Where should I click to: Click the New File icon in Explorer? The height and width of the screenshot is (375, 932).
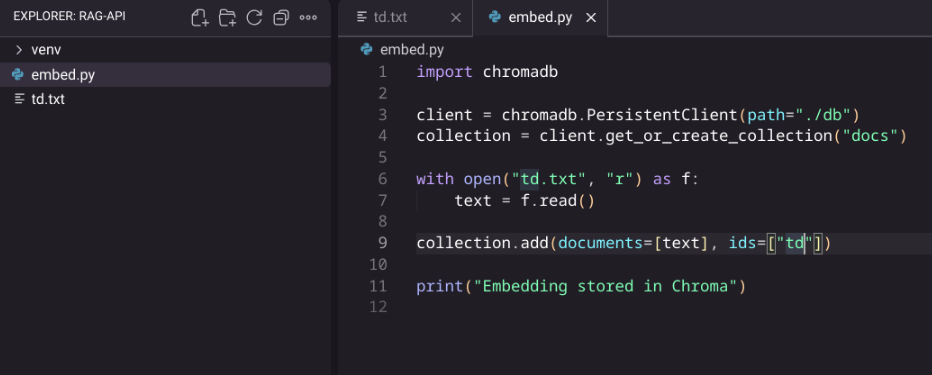200,18
